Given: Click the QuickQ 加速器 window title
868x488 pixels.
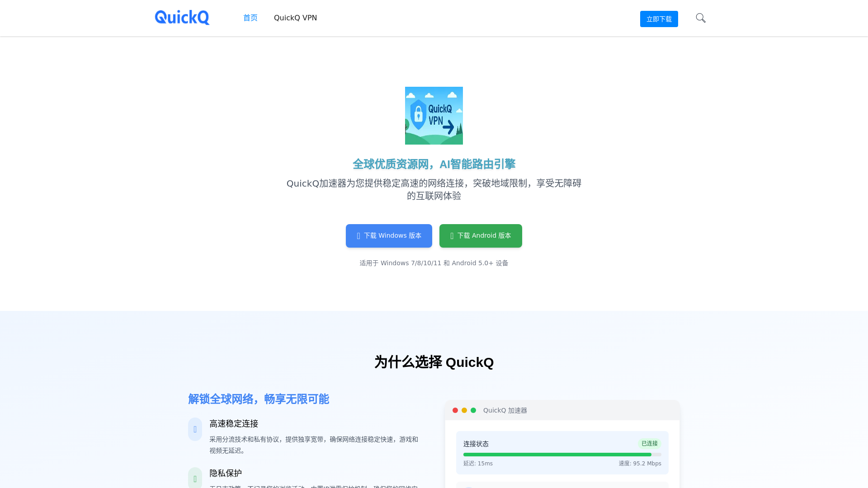Looking at the screenshot, I should tap(505, 410).
